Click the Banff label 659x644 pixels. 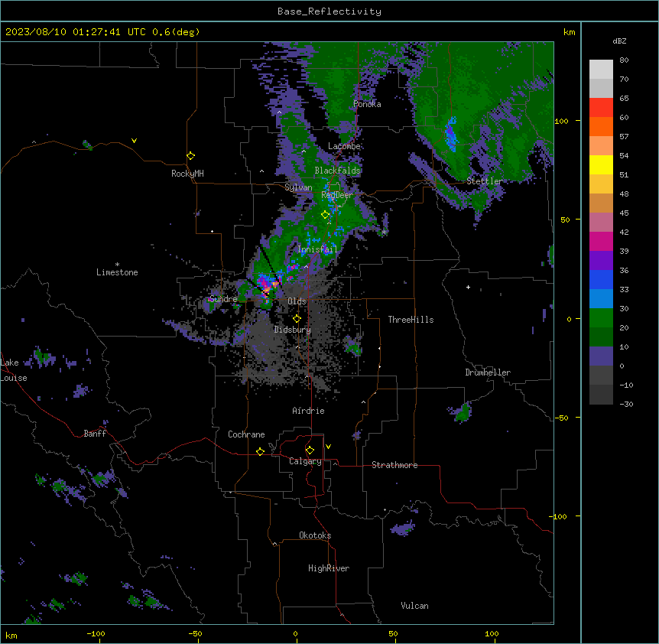point(95,434)
